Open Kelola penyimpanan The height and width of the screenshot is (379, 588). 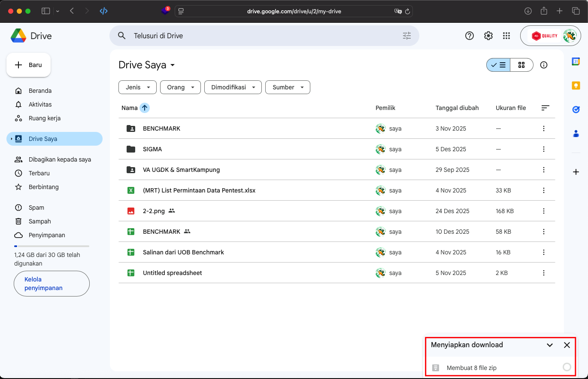pos(52,284)
